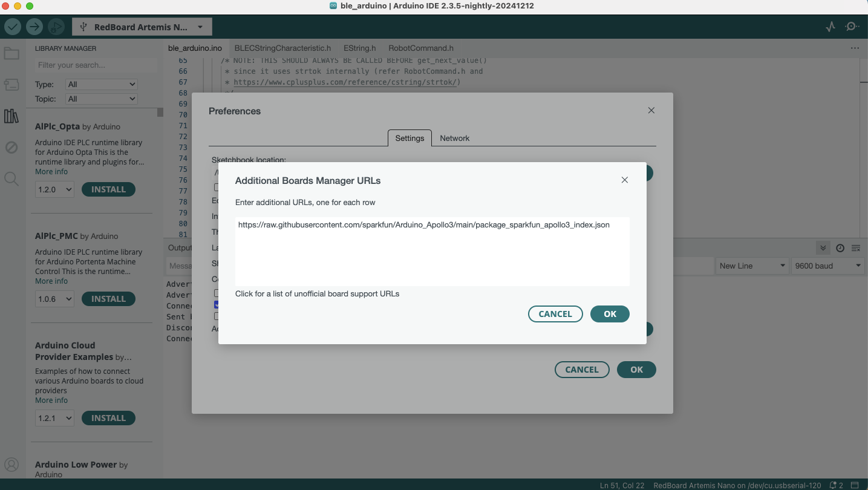Click CANCEL in Additional Boards Manager URLs
Image resolution: width=868 pixels, height=490 pixels.
555,314
